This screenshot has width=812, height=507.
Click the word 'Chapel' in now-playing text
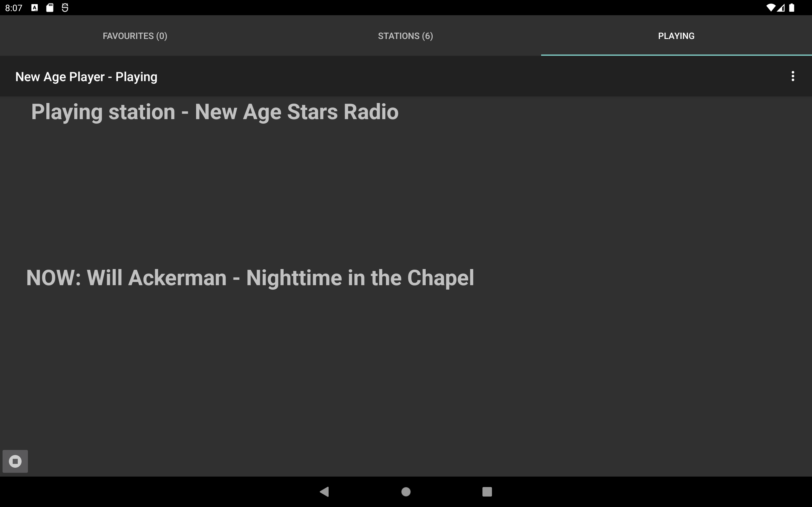[441, 278]
